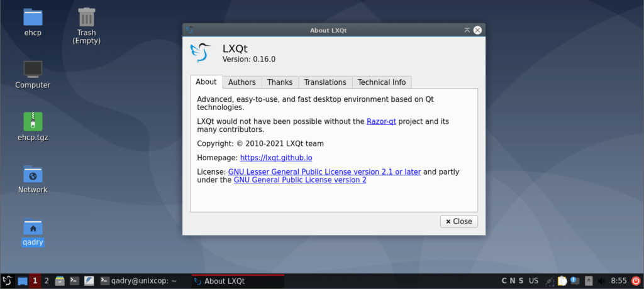This screenshot has width=644, height=289.
Task: Select the Computer desktop icon
Action: (33, 75)
